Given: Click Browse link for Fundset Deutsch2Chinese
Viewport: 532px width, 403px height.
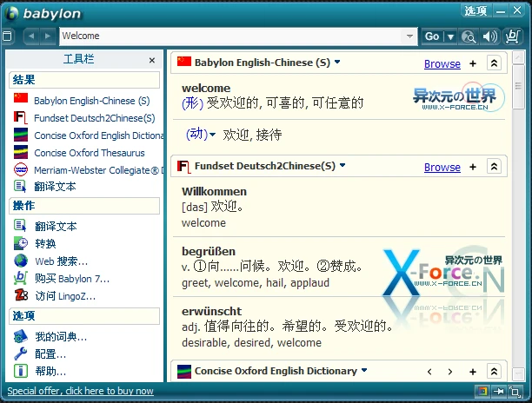Looking at the screenshot, I should [x=442, y=167].
